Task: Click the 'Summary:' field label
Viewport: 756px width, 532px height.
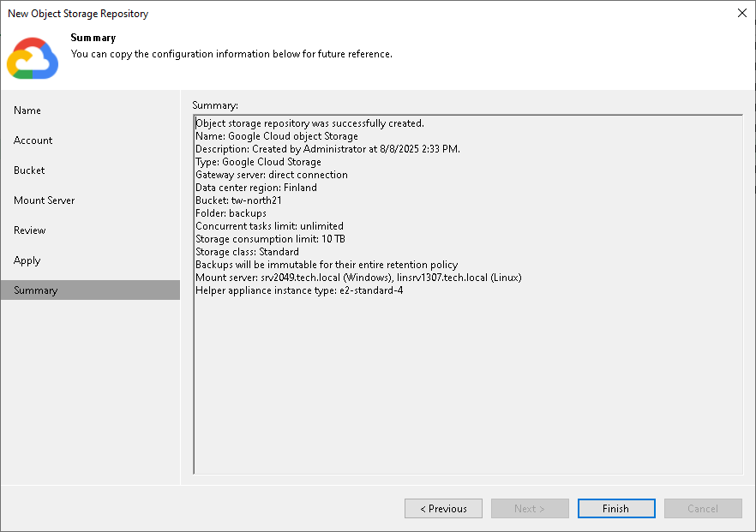Action: (x=215, y=105)
